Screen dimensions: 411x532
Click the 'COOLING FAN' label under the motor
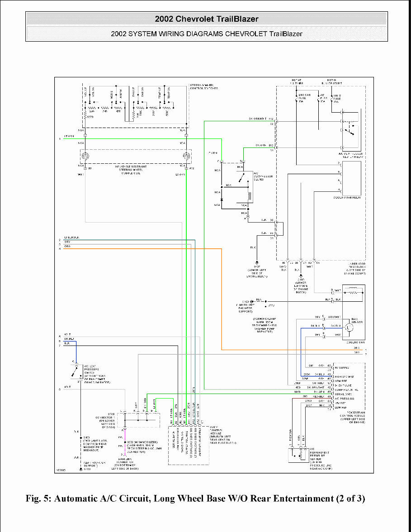[x=356, y=342]
